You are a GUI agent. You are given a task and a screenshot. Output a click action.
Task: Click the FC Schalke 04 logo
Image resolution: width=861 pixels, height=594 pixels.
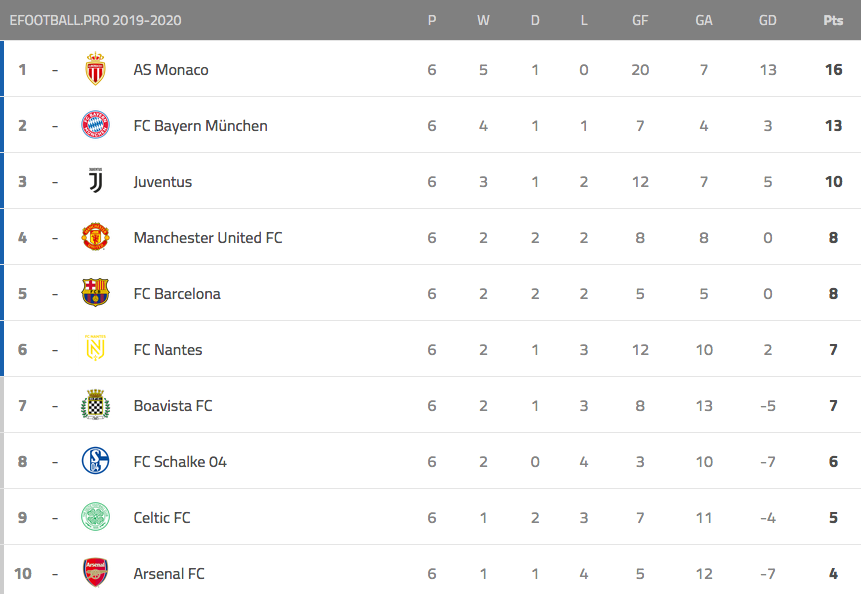96,461
